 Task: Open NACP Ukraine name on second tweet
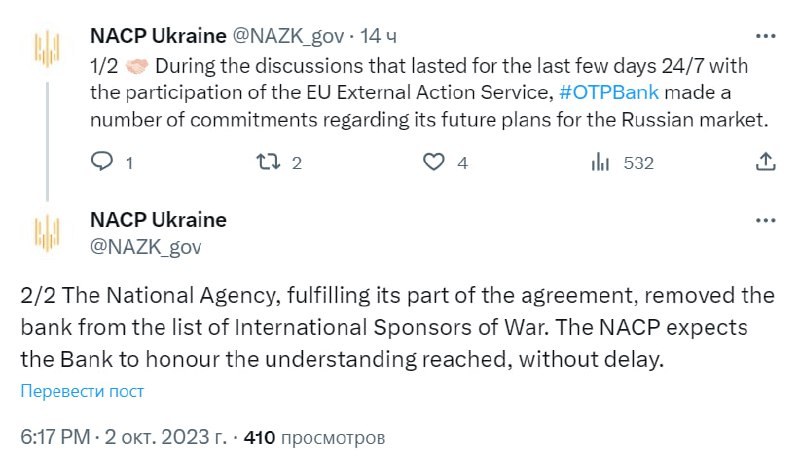click(x=158, y=220)
